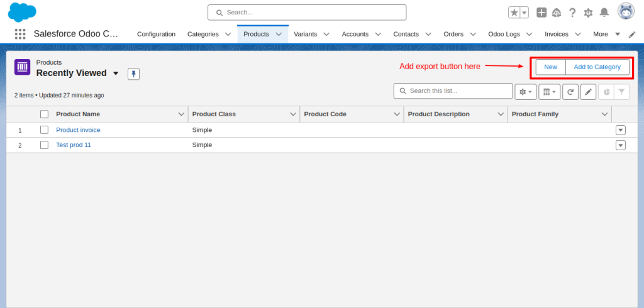
Task: Go to the Orders tab
Action: [453, 34]
